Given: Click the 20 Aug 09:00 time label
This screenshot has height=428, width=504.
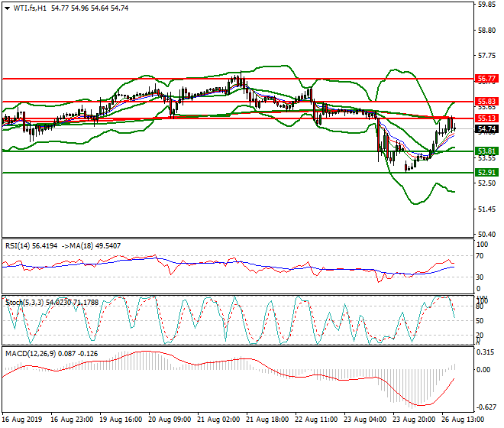Looking at the screenshot, I should pyautogui.click(x=170, y=420).
